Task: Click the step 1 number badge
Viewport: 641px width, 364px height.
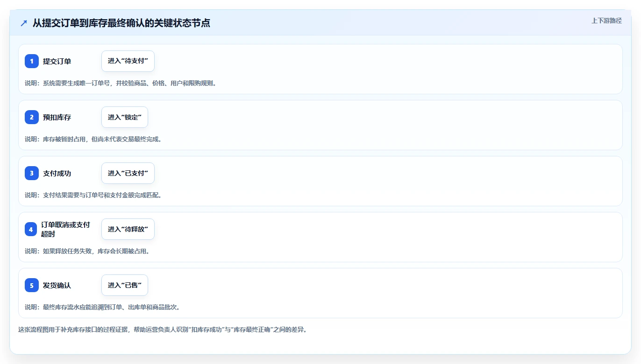Action: click(x=32, y=61)
